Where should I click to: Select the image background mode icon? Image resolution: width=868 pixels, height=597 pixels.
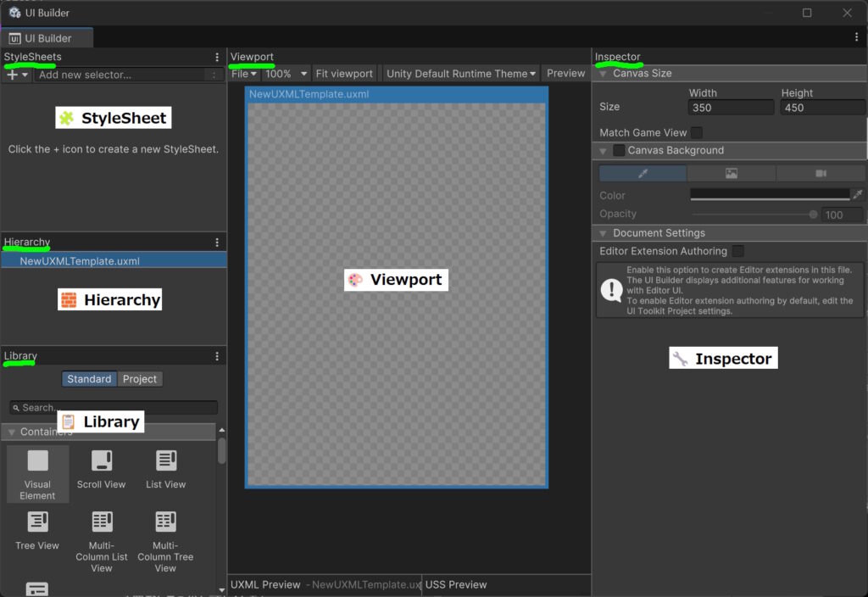click(x=732, y=173)
